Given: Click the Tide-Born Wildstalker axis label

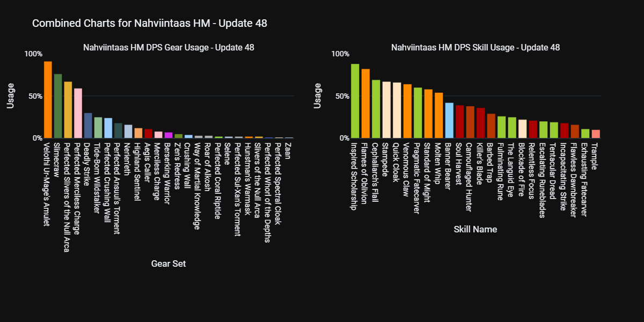Looking at the screenshot, I should pos(98,178).
